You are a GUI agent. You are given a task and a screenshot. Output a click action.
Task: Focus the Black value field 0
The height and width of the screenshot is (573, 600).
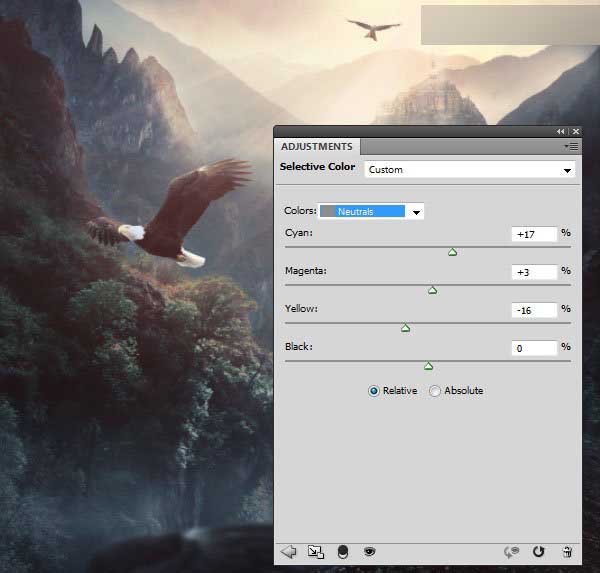click(x=534, y=348)
